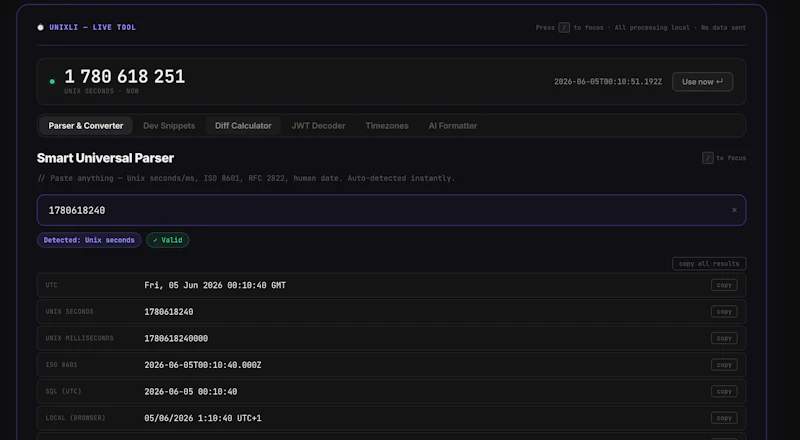Image resolution: width=800 pixels, height=440 pixels.
Task: Select the AI Formatter tab
Action: tap(453, 126)
